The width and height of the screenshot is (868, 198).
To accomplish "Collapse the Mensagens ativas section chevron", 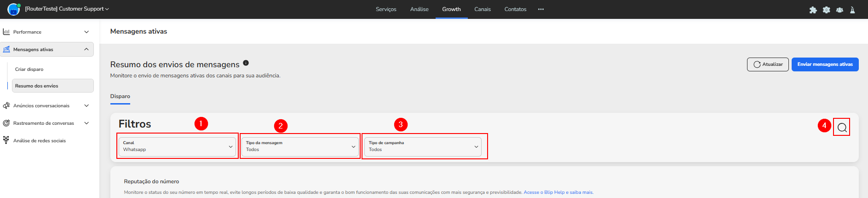I will (86, 49).
